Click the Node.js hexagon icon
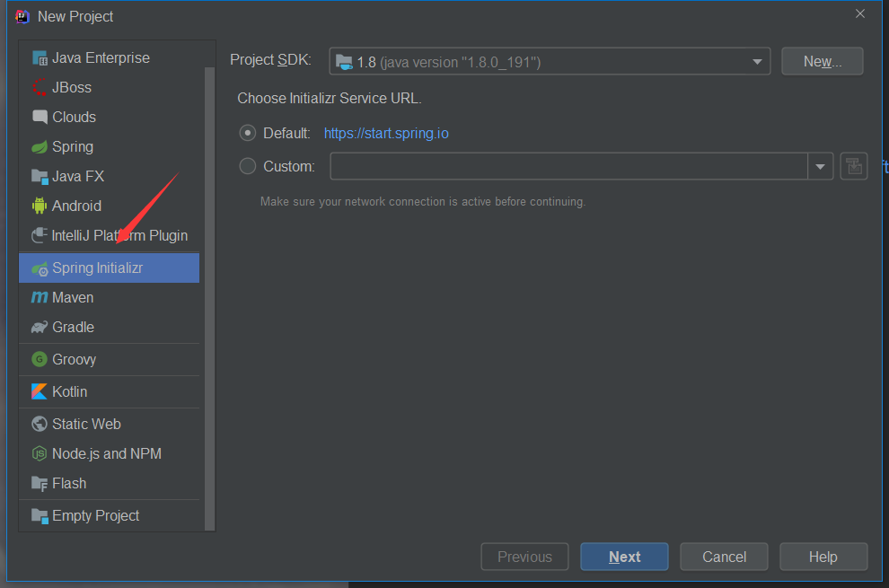 point(40,453)
